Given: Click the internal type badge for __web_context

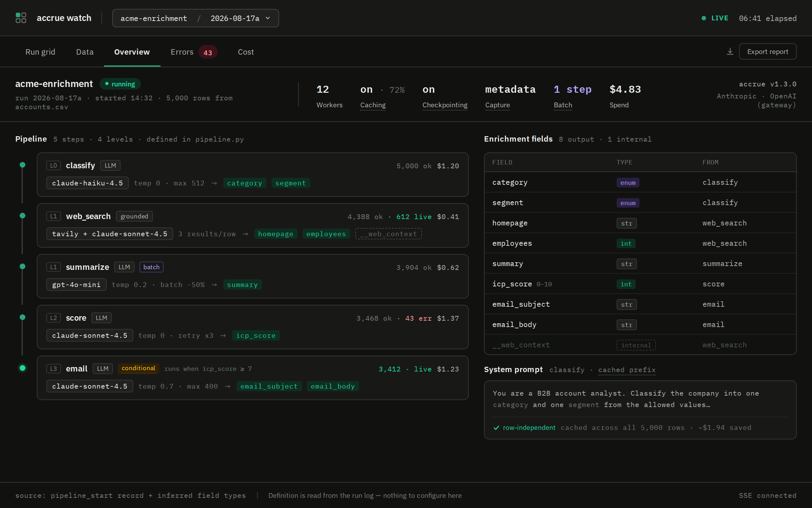Looking at the screenshot, I should tap(636, 345).
